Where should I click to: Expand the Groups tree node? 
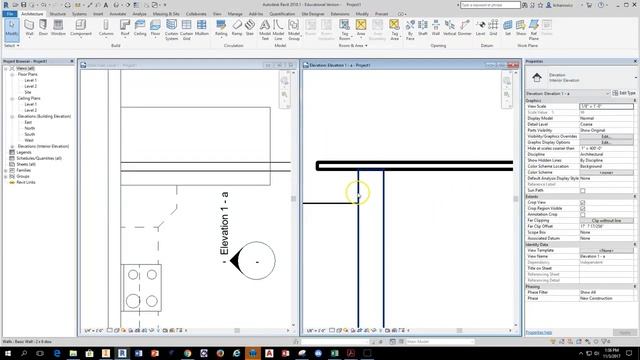(6, 176)
